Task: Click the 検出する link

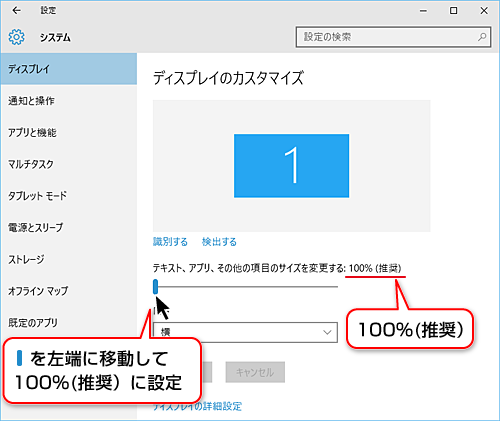Action: (x=219, y=242)
